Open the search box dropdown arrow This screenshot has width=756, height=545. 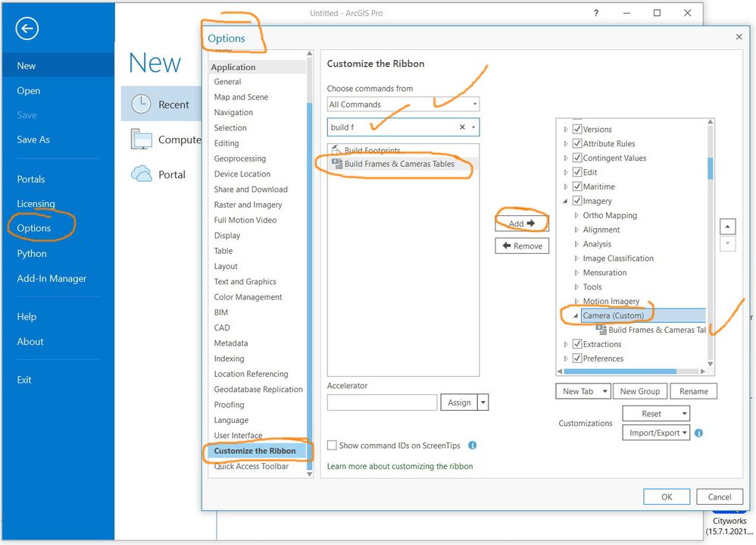pyautogui.click(x=473, y=127)
